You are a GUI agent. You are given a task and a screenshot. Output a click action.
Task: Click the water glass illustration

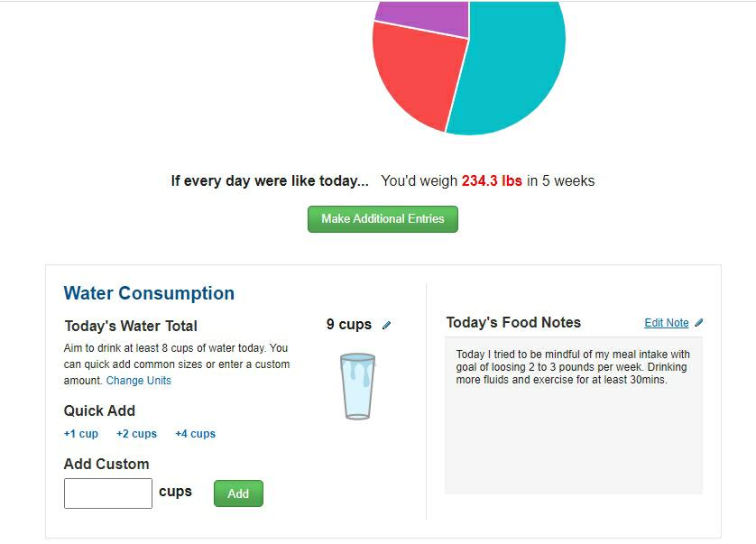357,386
